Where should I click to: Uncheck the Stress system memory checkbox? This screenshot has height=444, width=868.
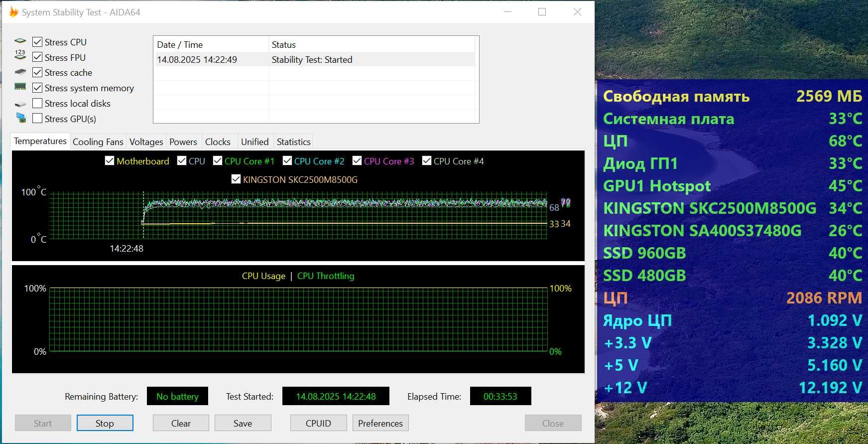pos(37,88)
